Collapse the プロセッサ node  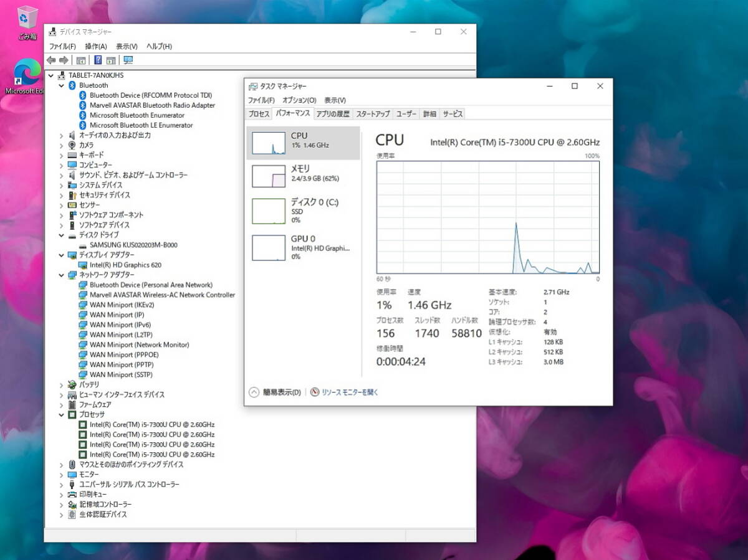click(x=61, y=414)
